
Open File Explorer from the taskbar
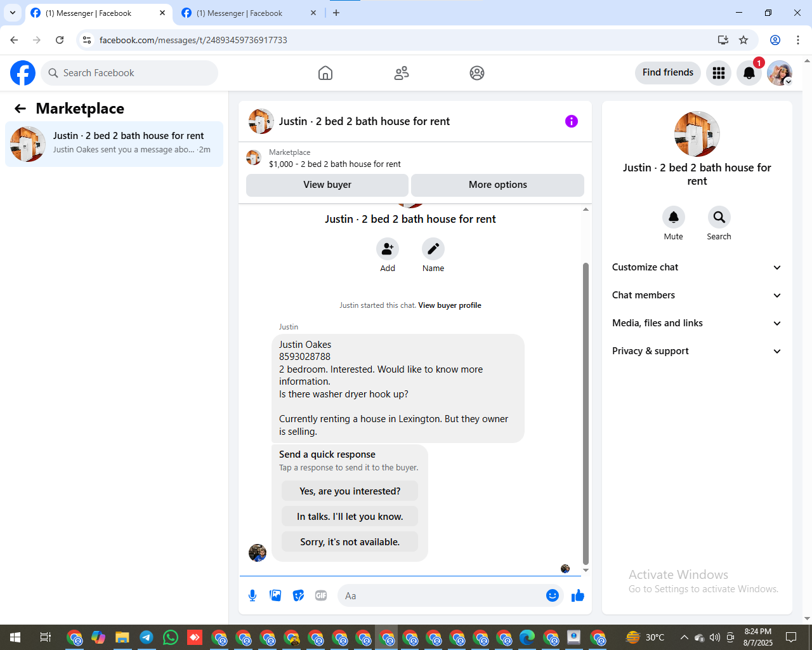pyautogui.click(x=122, y=637)
